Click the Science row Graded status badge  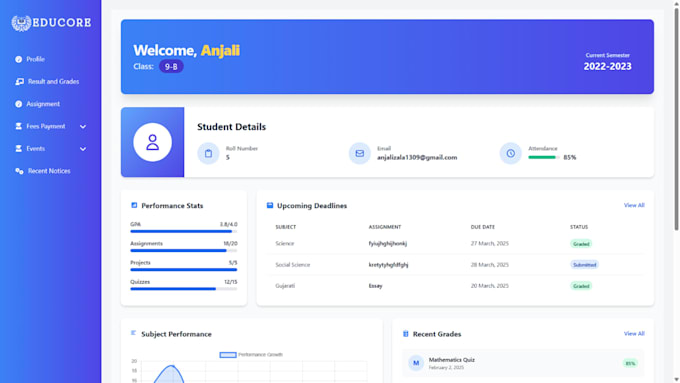581,244
